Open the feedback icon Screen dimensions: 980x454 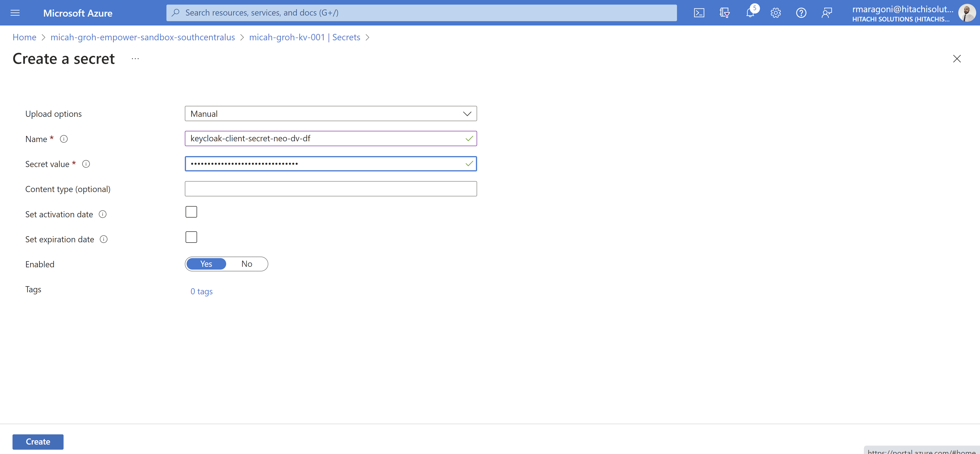(827, 13)
